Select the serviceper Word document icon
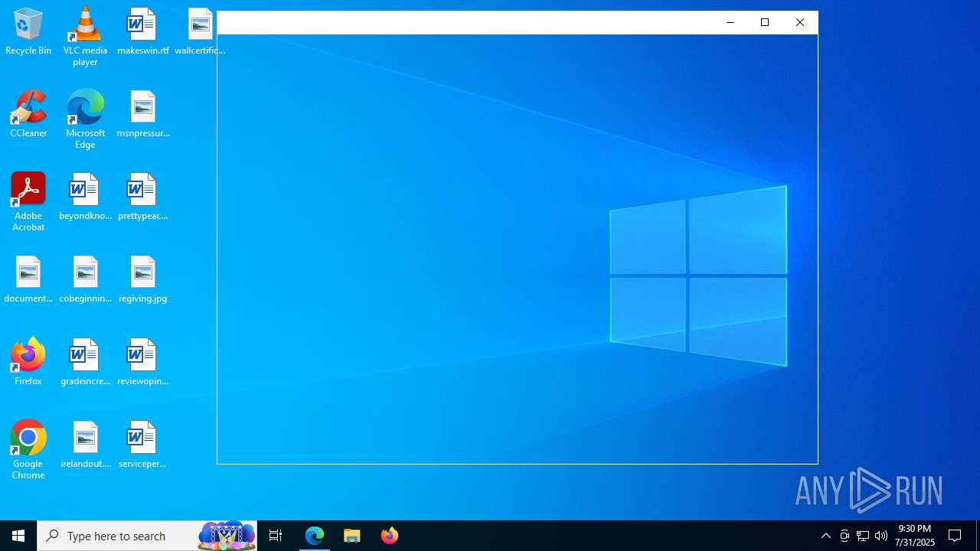This screenshot has height=551, width=980. [x=142, y=445]
